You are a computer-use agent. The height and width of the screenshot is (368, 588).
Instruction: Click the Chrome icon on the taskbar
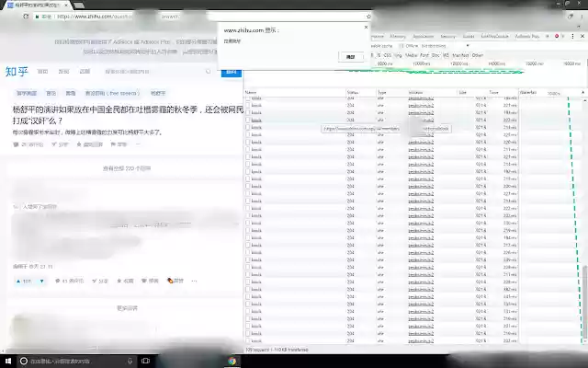coord(232,362)
